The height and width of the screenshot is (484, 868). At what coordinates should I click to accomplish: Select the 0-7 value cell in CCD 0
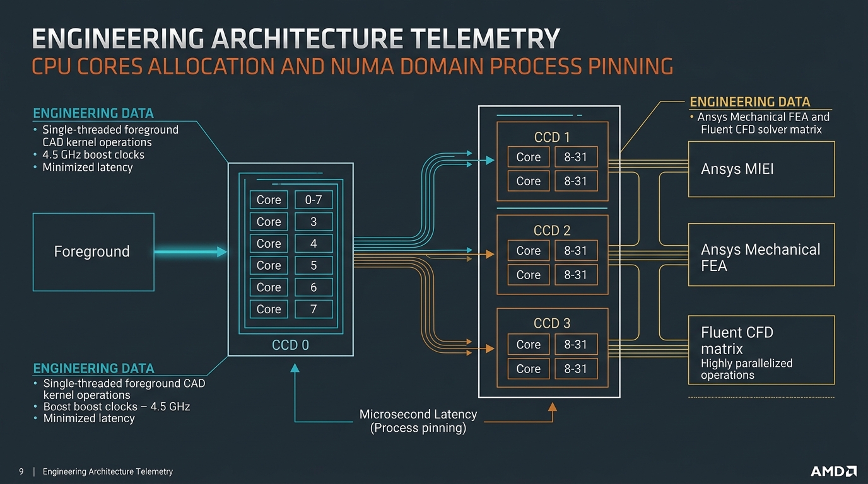click(x=314, y=200)
